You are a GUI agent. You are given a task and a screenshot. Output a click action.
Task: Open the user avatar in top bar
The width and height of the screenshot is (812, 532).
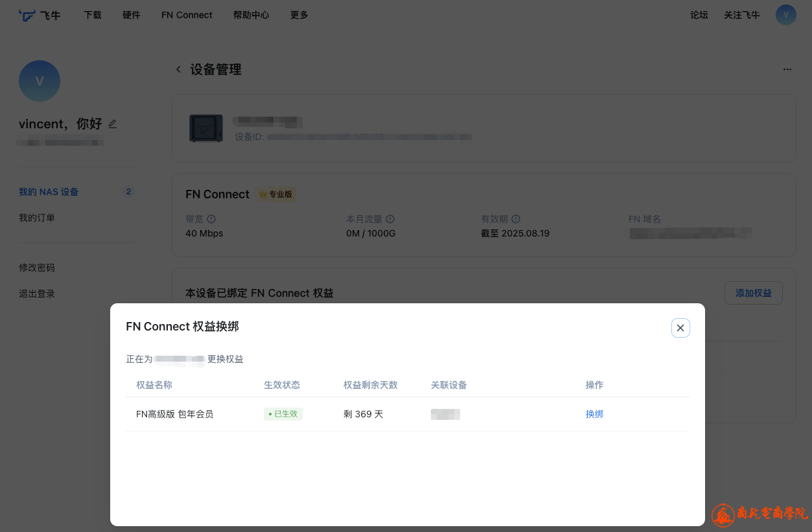[786, 15]
